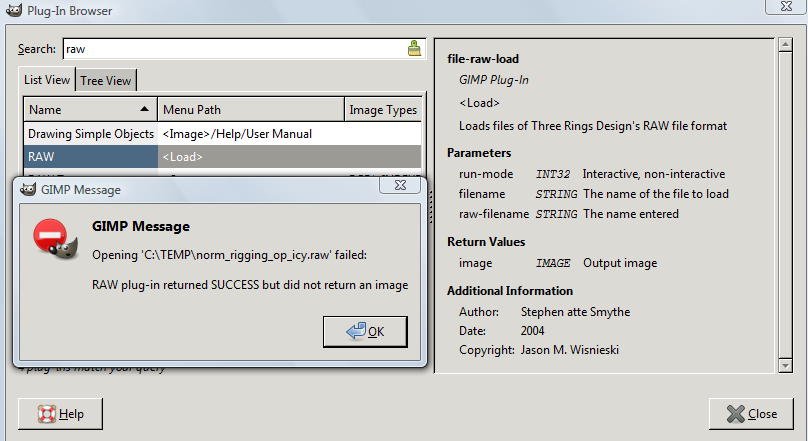Click the GIMP Wilber icon in Plug-In Browser title

pyautogui.click(x=13, y=10)
